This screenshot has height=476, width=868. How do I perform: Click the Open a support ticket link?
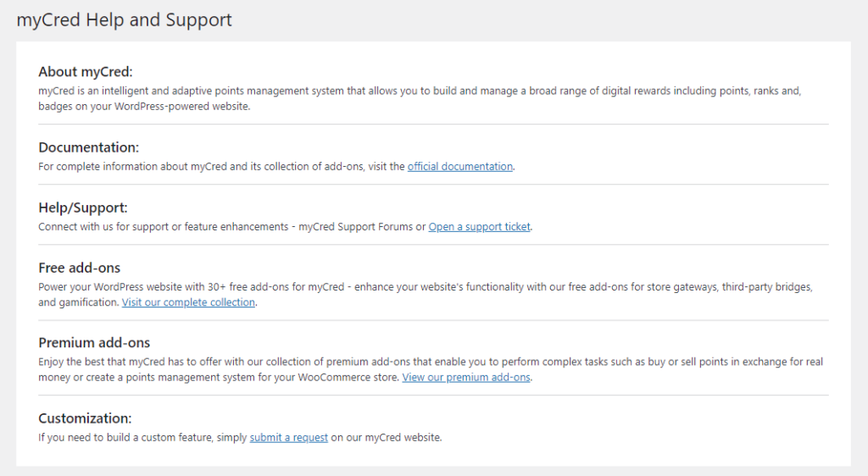tap(480, 227)
